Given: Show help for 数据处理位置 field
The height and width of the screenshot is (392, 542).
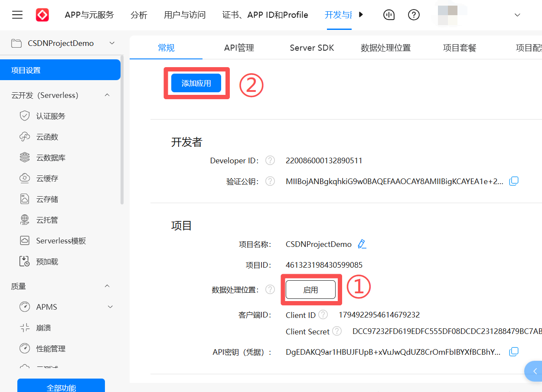Looking at the screenshot, I should 270,289.
